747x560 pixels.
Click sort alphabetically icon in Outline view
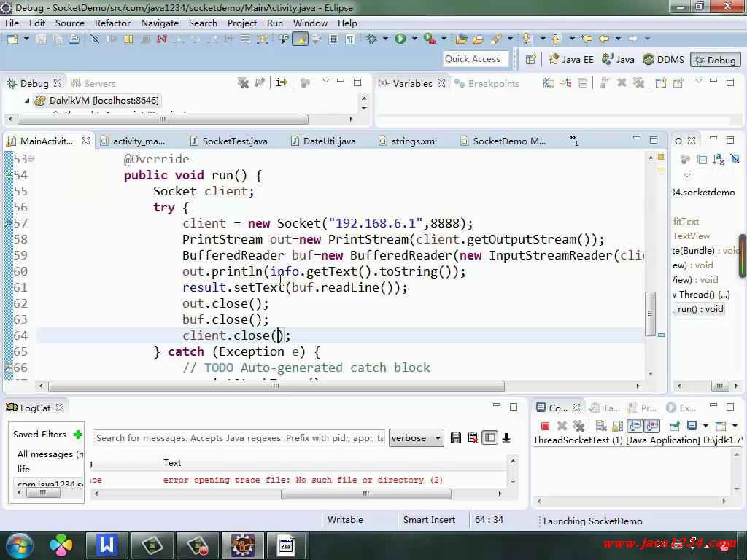coord(719,159)
